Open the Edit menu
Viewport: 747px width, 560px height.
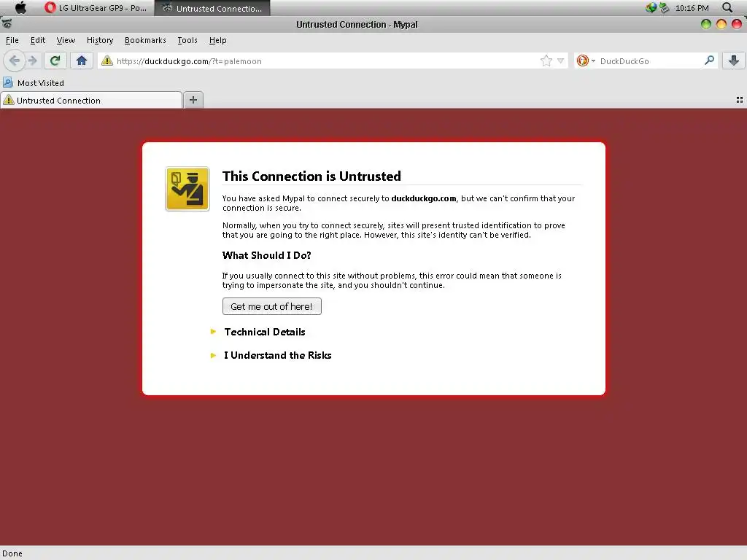pos(38,41)
